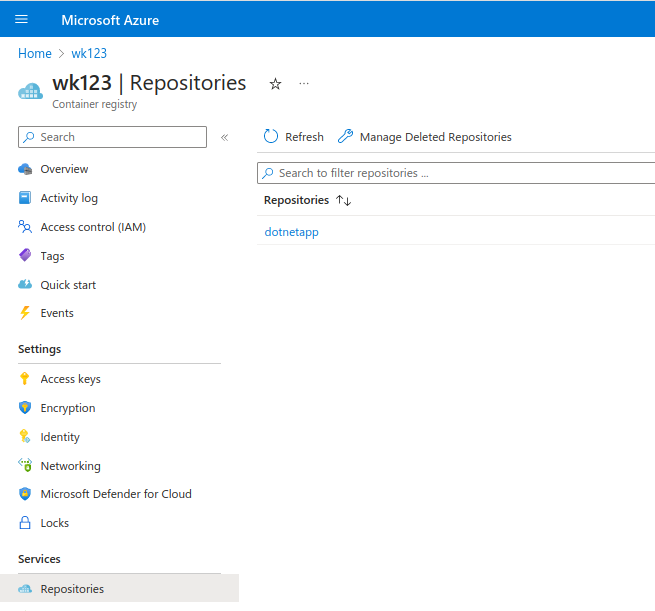Open the more options ellipsis menu
This screenshot has height=611, width=655.
(x=304, y=84)
